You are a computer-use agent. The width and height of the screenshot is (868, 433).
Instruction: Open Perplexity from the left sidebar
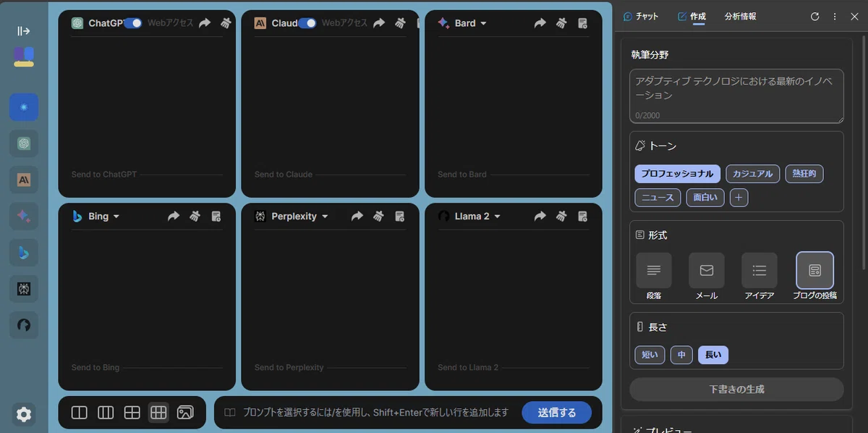coord(24,289)
